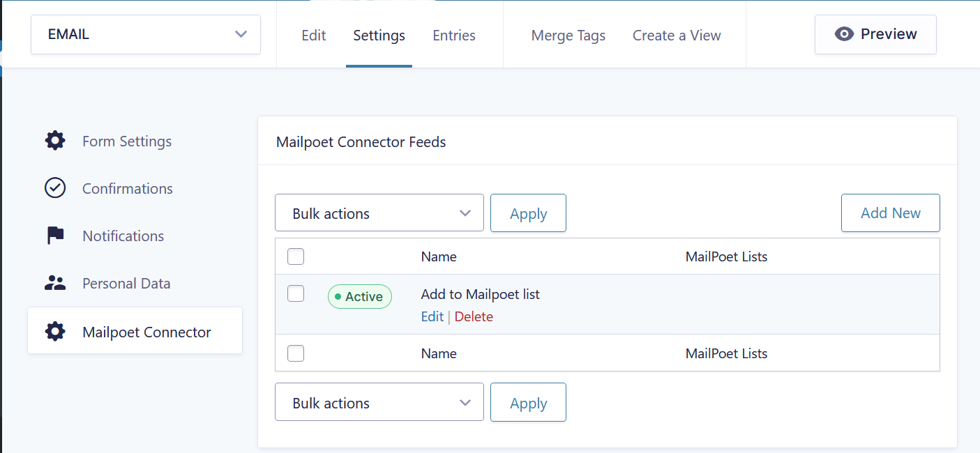Click the eye icon inside Preview button
This screenshot has width=980, height=453.
845,33
